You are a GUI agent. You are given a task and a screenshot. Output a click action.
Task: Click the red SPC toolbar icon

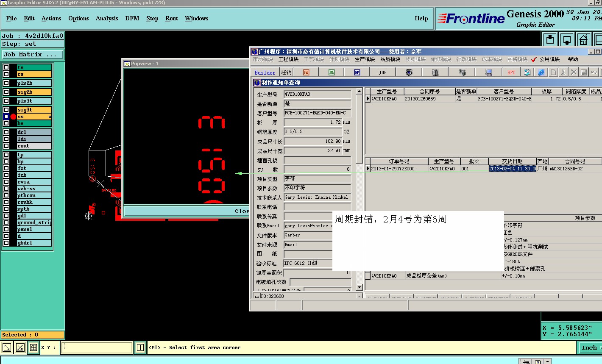click(x=512, y=72)
